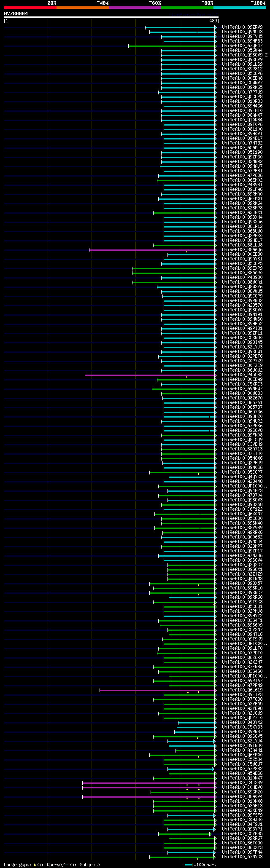The height and width of the screenshot is (868, 270).
Task: Select the UniRef100_C5XNU0 label
Action: pyautogui.click(x=242, y=338)
